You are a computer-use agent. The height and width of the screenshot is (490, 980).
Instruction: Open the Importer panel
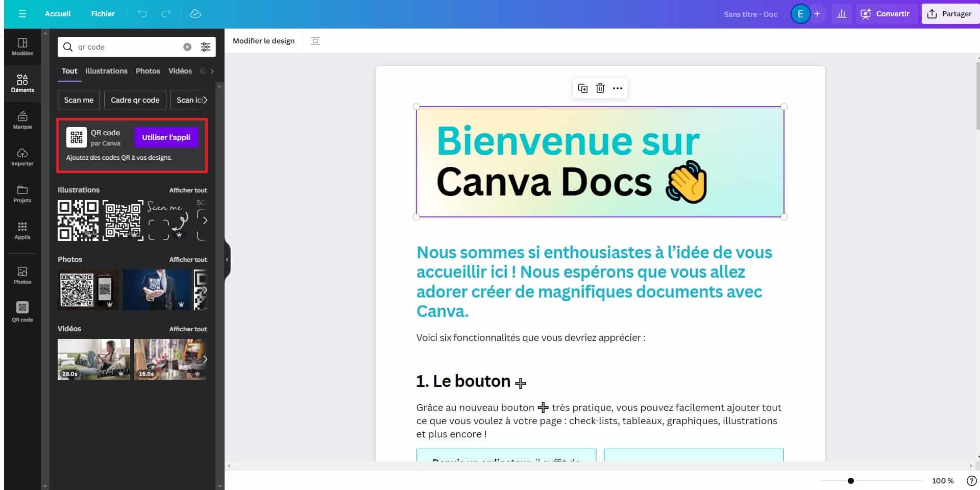click(22, 158)
